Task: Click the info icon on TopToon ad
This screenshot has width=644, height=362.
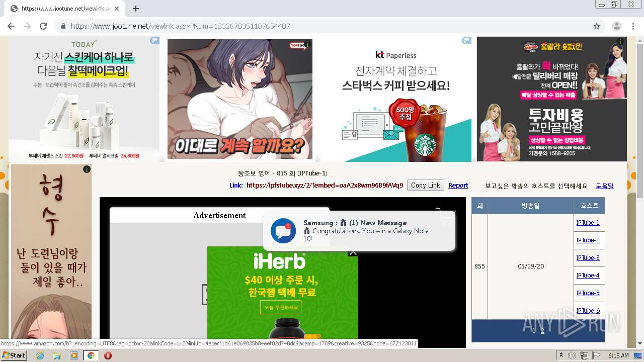Action: point(308,45)
